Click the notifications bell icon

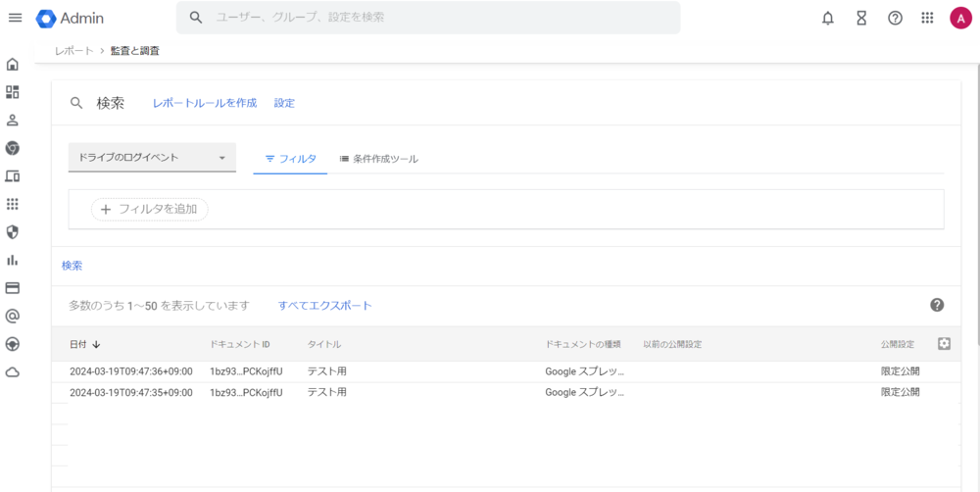[828, 18]
